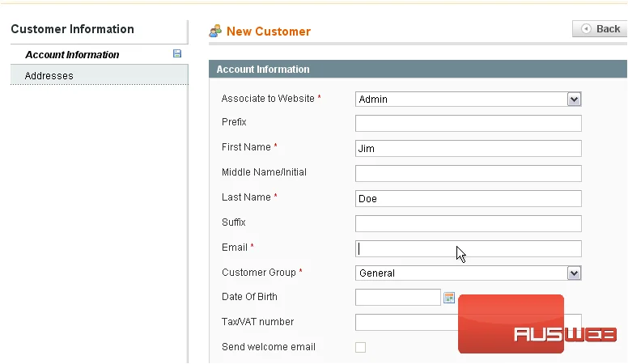Screen dimensions: 628x364
Task: Click the Email field label
Action: coord(235,248)
